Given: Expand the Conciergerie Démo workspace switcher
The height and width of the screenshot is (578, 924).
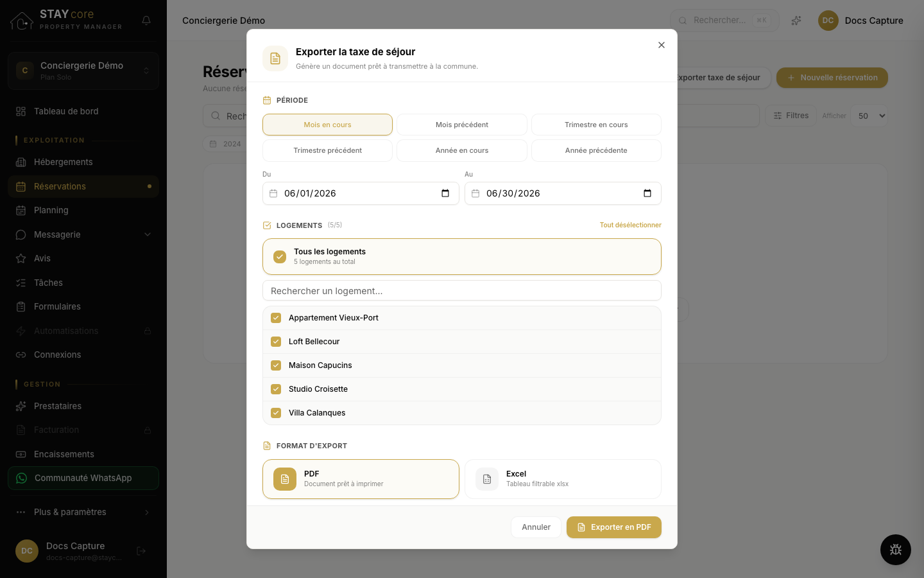Looking at the screenshot, I should 83,71.
